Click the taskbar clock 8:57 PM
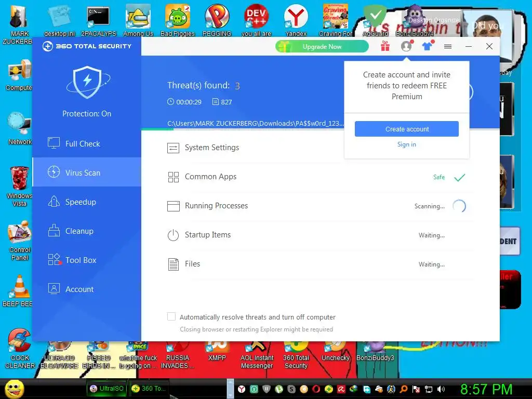This screenshot has height=399, width=532. (x=486, y=389)
